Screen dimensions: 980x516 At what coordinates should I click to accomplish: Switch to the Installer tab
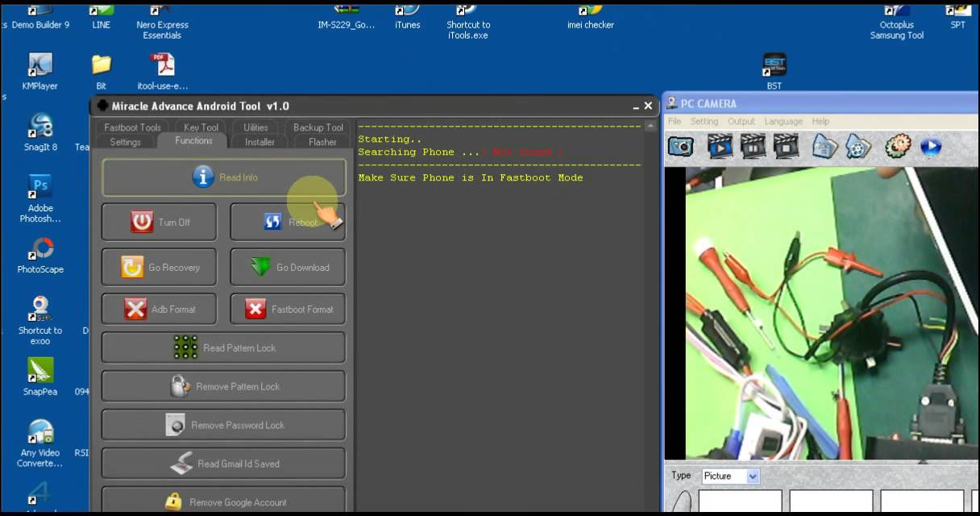(260, 142)
